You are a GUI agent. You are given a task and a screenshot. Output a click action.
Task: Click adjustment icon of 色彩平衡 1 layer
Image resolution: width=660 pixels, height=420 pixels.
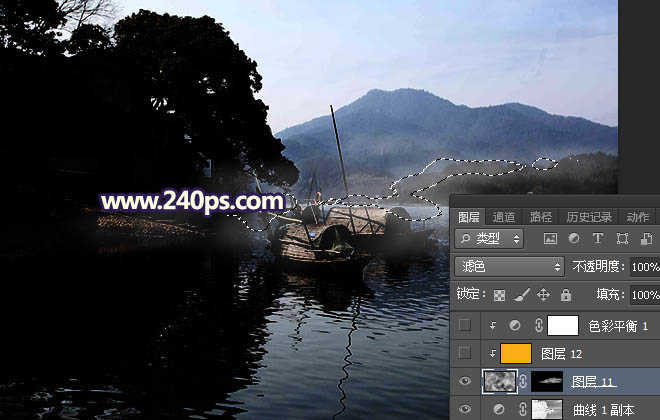pyautogui.click(x=514, y=325)
